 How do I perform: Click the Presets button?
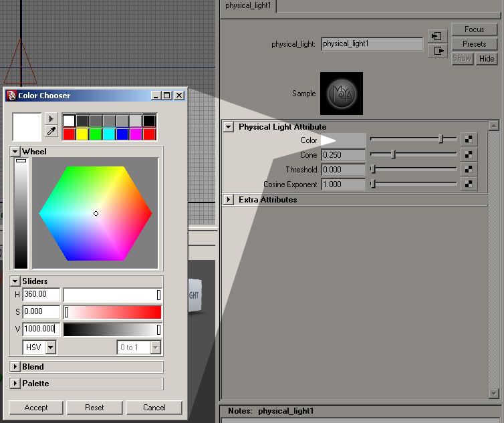pos(474,44)
